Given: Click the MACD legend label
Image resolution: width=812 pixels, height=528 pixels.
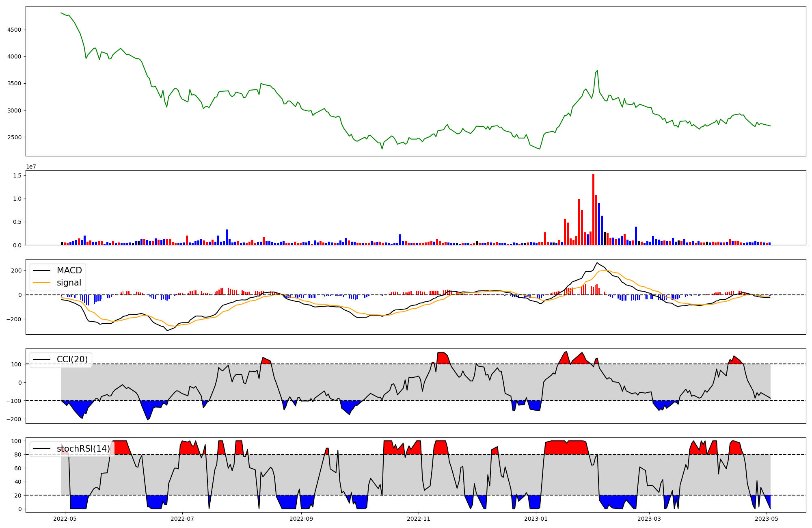Looking at the screenshot, I should click(69, 270).
